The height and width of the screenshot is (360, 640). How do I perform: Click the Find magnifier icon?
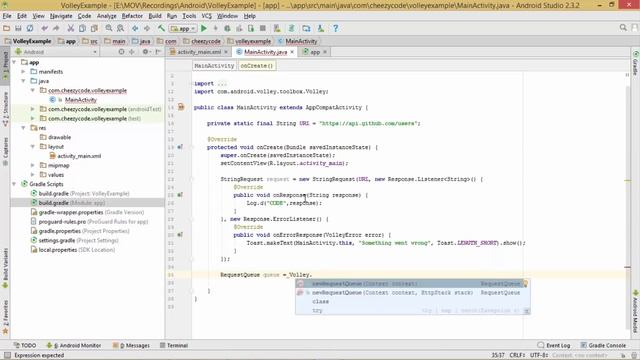tap(109, 28)
